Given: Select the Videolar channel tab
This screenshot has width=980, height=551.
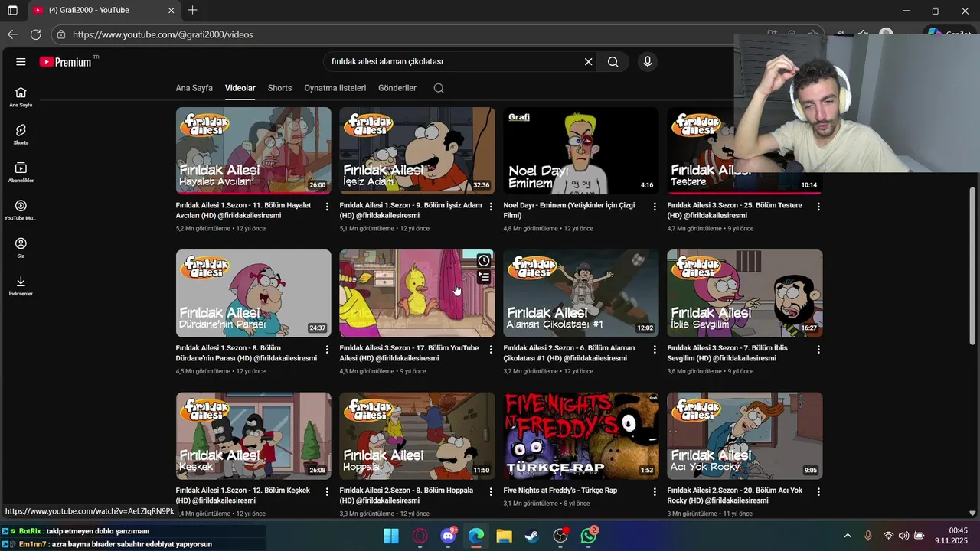Looking at the screenshot, I should [x=240, y=88].
